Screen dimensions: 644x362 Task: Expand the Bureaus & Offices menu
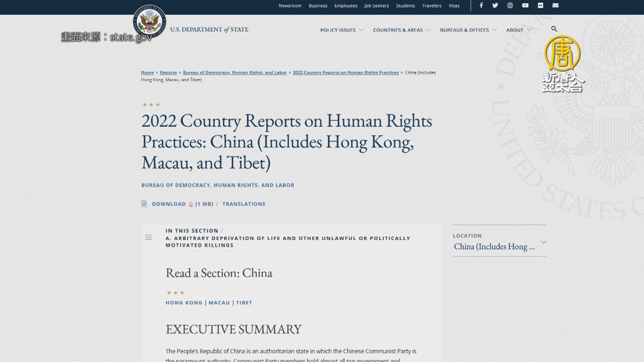468,30
